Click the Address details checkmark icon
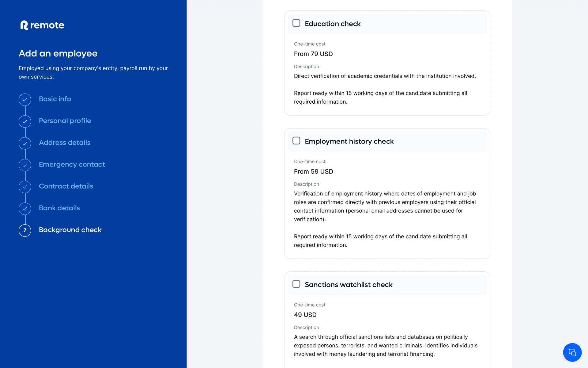Viewport: 588px width, 368px height. tap(25, 143)
